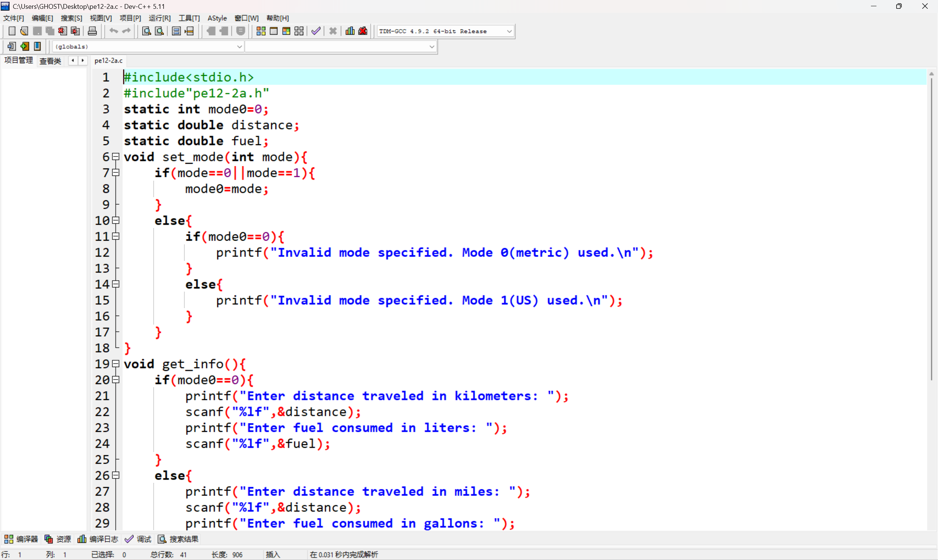Click the Print toolbar icon
938x560 pixels.
pyautogui.click(x=92, y=31)
